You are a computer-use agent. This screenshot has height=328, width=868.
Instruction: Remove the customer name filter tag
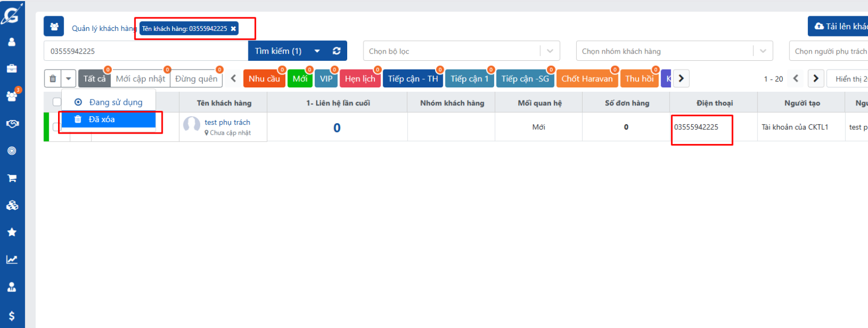[x=233, y=29]
